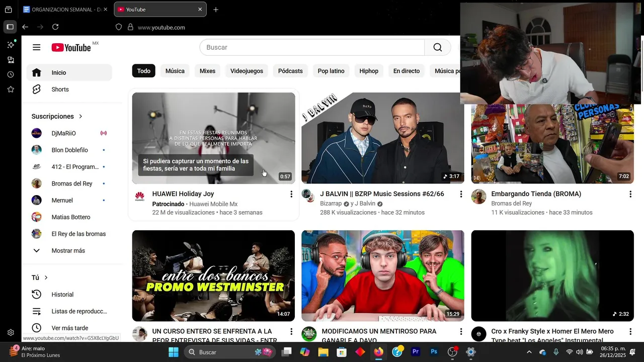
Task: Launch Photoshop from taskbar
Action: [x=434, y=352]
